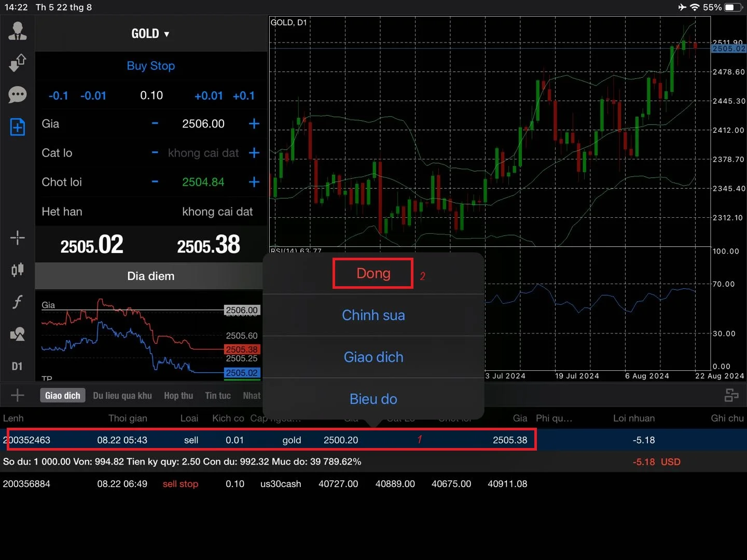Open the indicators function icon
This screenshot has height=560, width=747.
click(18, 302)
